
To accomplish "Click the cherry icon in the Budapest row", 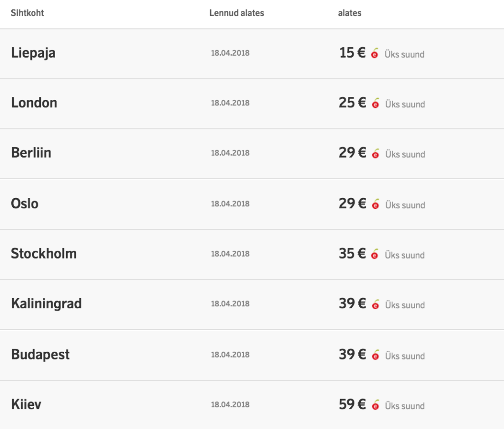I will pos(376,355).
